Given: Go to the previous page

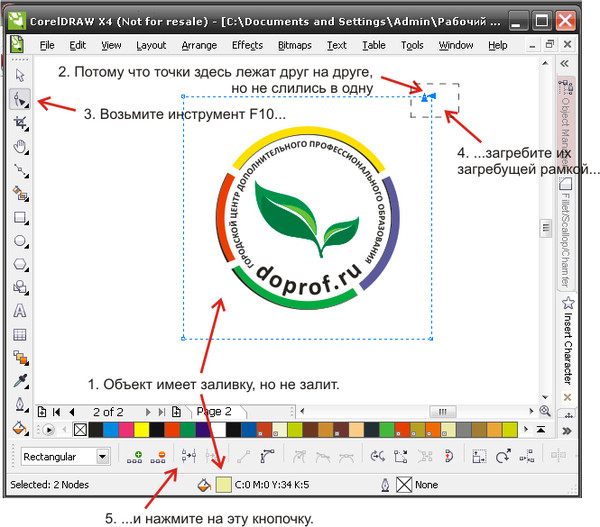Looking at the screenshot, I should pos(72,412).
